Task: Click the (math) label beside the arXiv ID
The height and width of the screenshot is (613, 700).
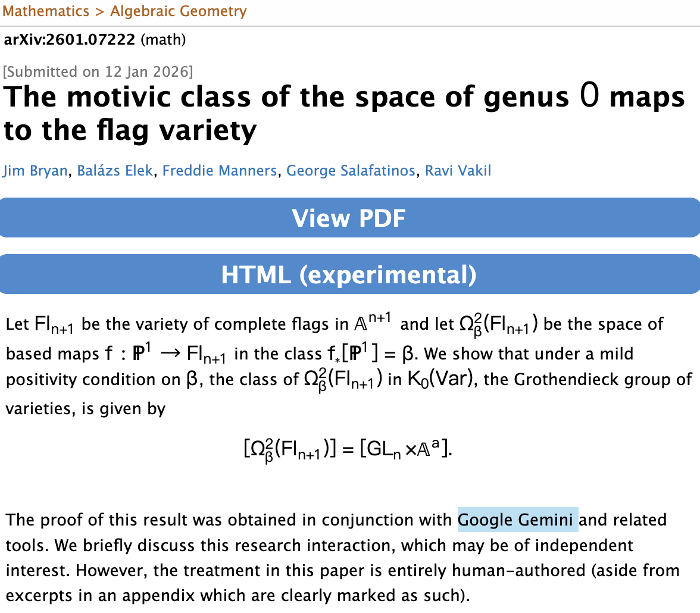Action: tap(164, 40)
